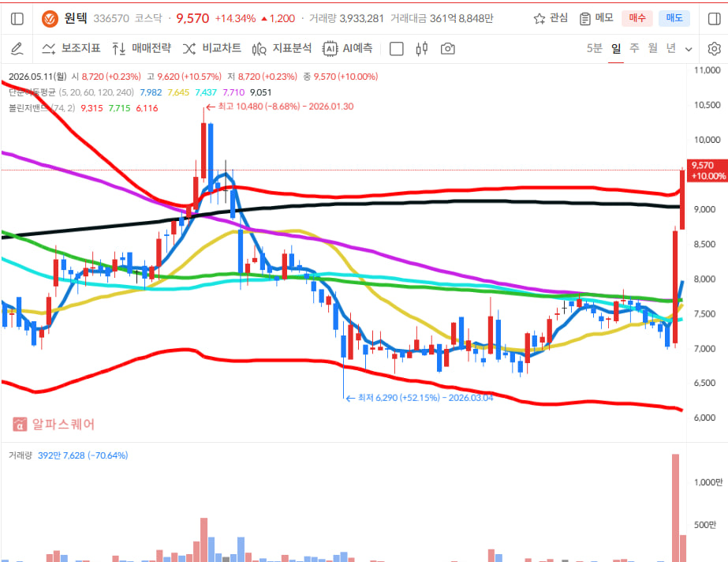This screenshot has width=728, height=562.
Task: Open chart settings gear icon
Action: tap(714, 49)
